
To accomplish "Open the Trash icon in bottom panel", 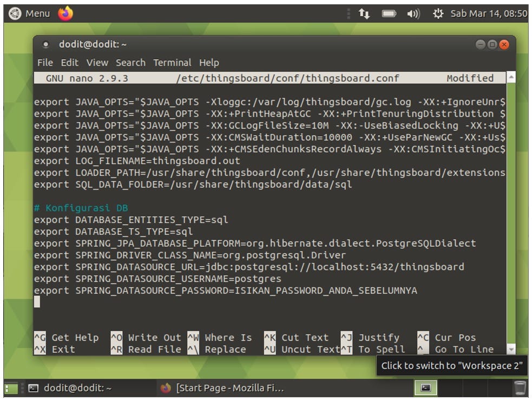I will pos(520,388).
